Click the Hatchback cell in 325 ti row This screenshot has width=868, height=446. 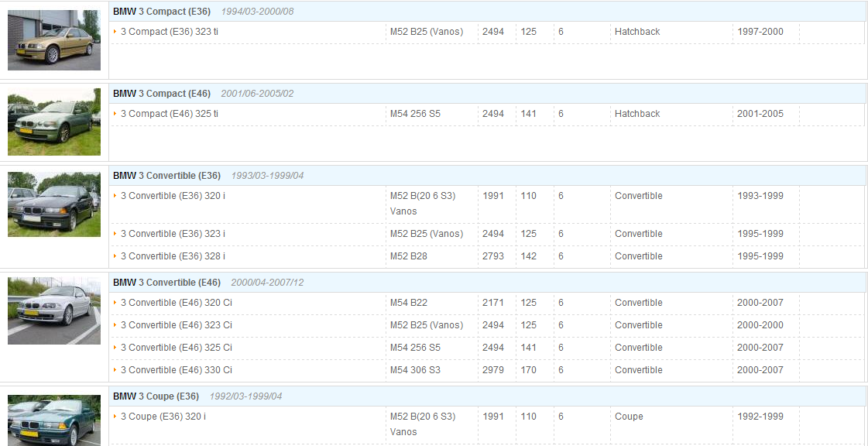click(x=637, y=114)
